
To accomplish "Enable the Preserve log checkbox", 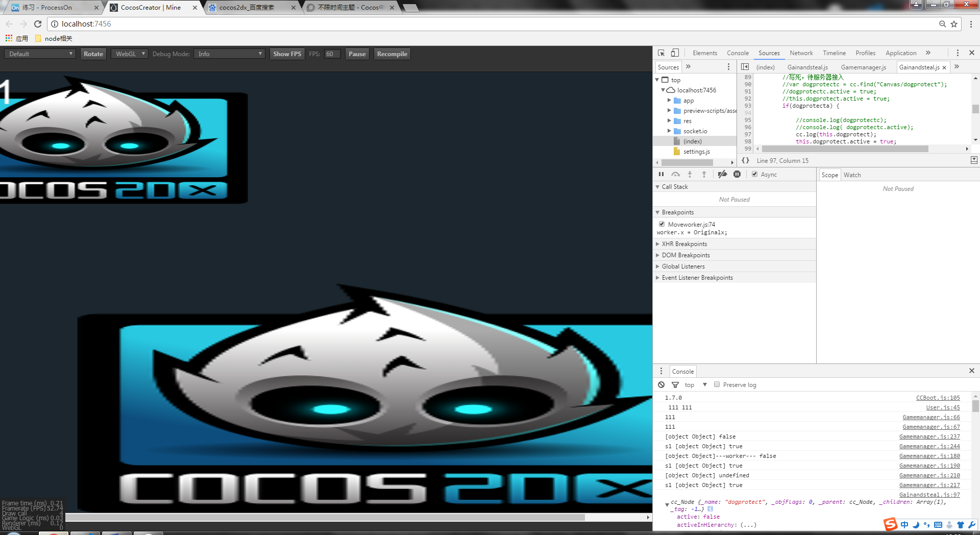I will [x=717, y=384].
